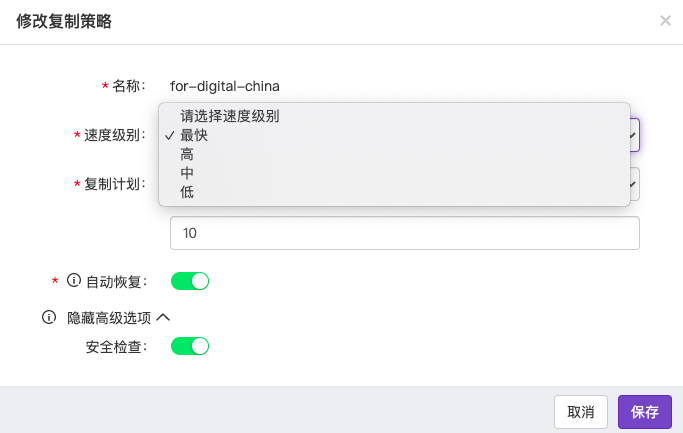Click the 取消 button
The width and height of the screenshot is (683, 433).
tap(581, 412)
